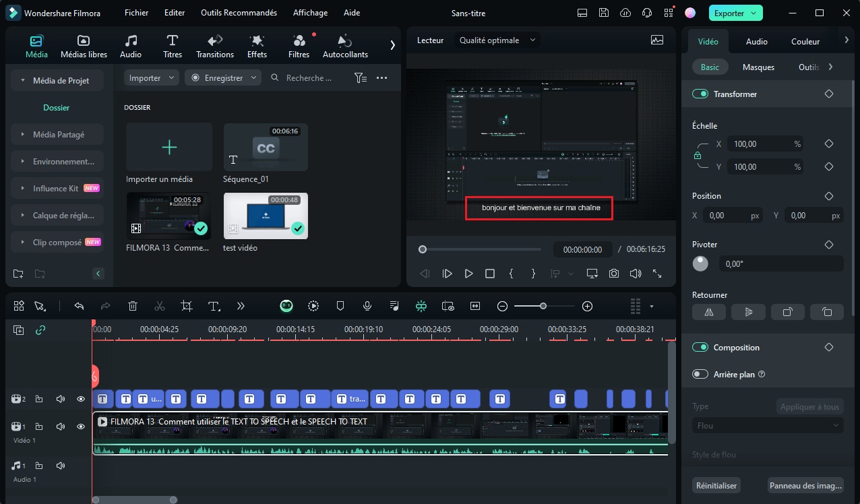Open the Qualité optimale dropdown
This screenshot has width=860, height=504.
pos(497,40)
